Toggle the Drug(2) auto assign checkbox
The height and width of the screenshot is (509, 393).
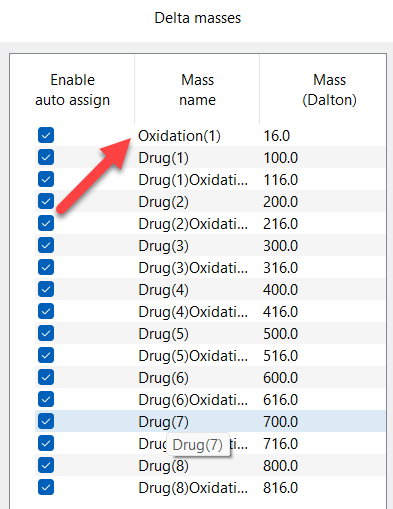point(46,201)
